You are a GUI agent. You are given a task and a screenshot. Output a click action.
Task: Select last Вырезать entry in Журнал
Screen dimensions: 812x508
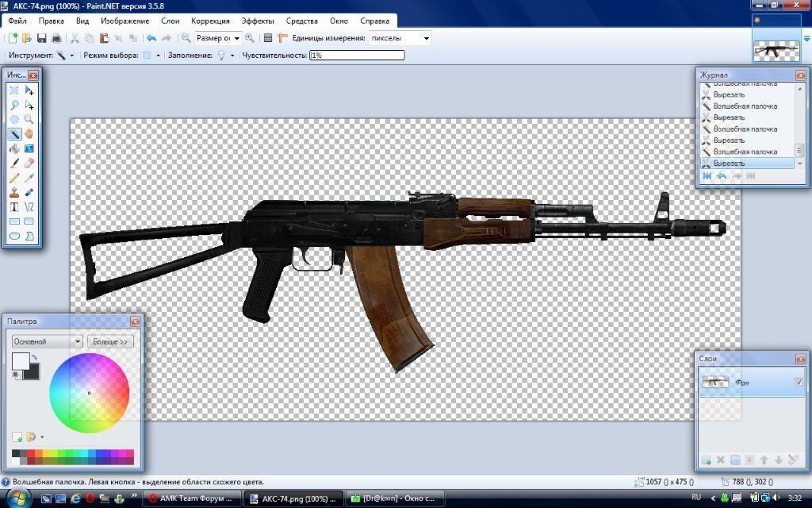click(x=745, y=163)
